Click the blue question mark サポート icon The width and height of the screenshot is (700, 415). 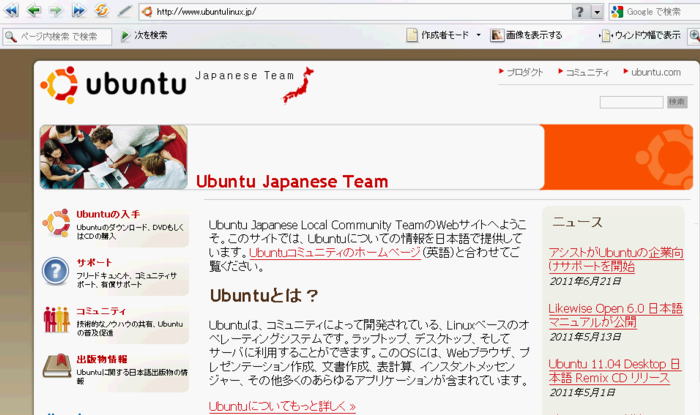pos(55,271)
